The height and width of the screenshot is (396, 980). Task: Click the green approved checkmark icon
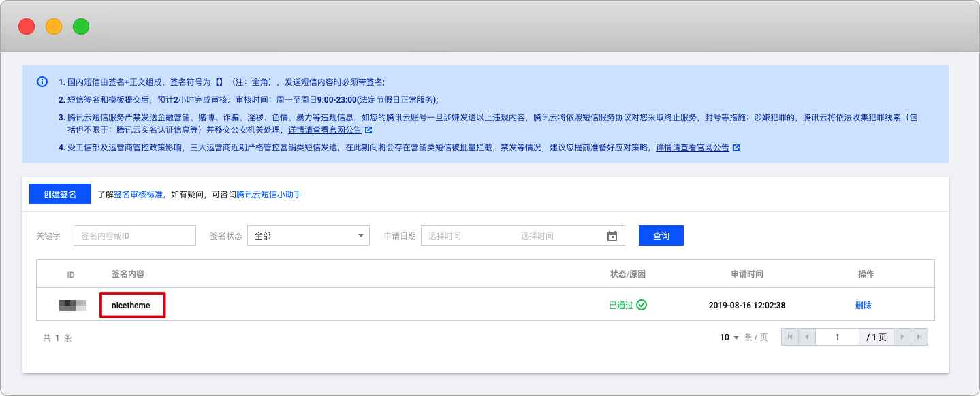pyautogui.click(x=642, y=305)
